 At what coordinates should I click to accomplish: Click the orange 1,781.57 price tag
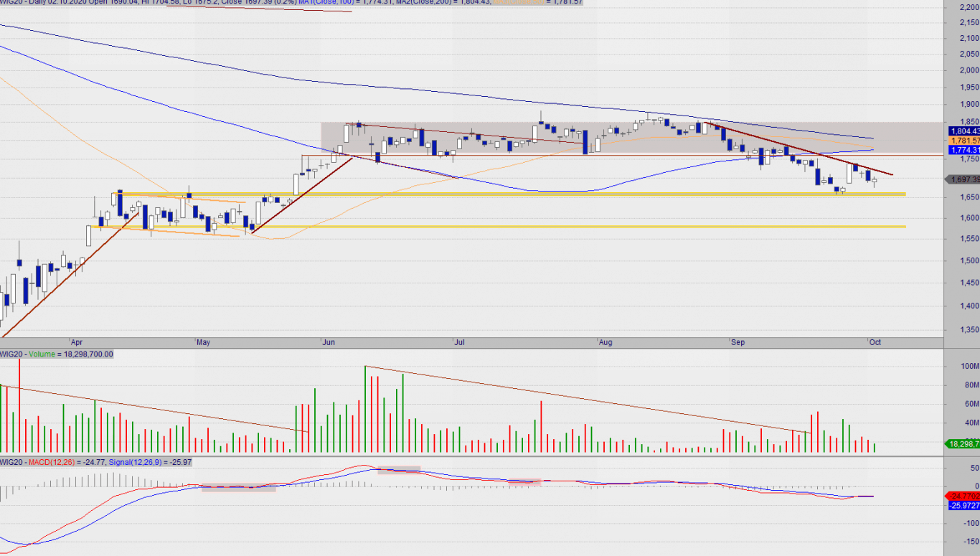963,141
